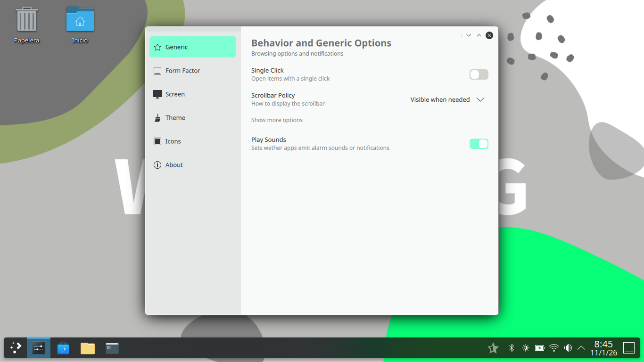The image size is (644, 362).
Task: Click the volume speaker icon in tray
Action: point(568,348)
